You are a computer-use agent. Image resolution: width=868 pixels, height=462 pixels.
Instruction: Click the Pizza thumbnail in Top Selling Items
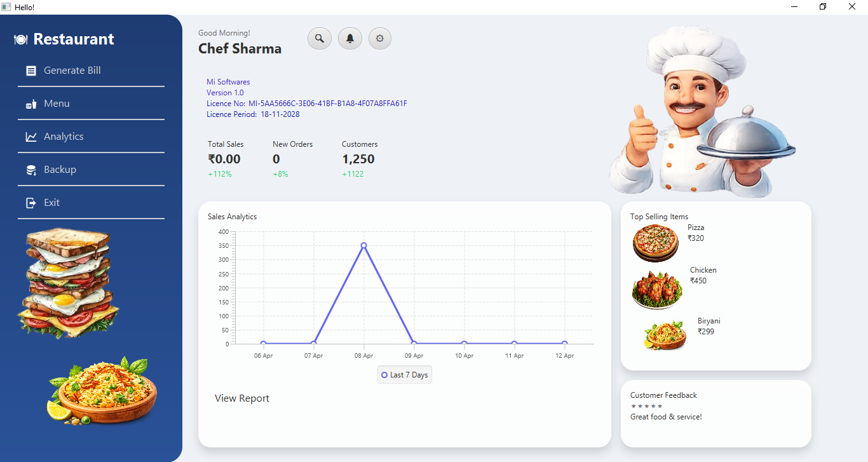tap(655, 243)
